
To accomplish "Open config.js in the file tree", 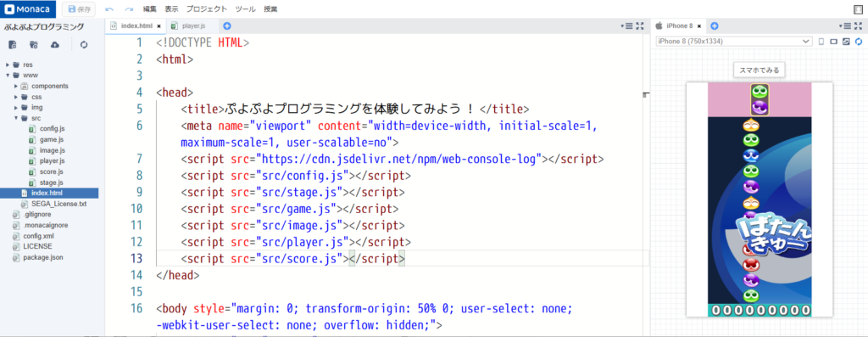I will (x=52, y=129).
